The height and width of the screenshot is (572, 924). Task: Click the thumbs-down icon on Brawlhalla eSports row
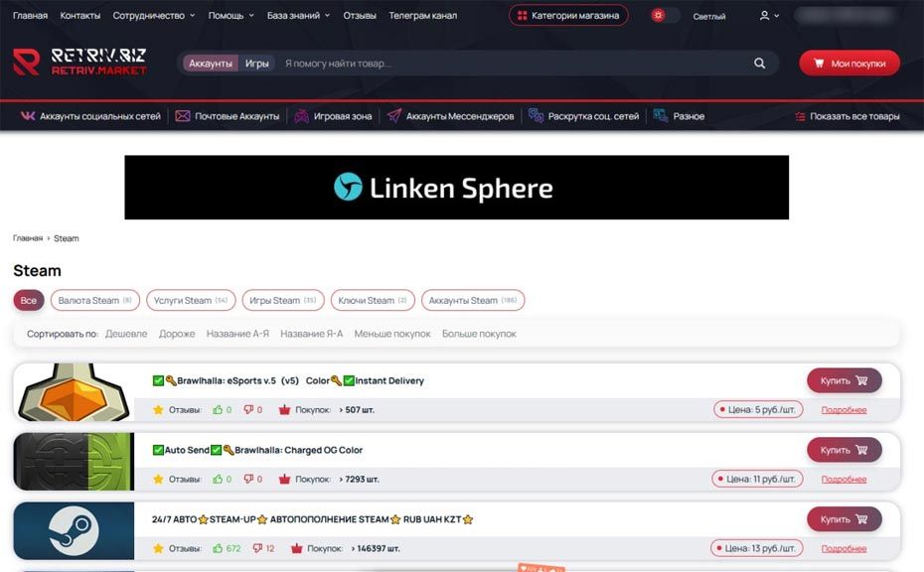tap(248, 409)
